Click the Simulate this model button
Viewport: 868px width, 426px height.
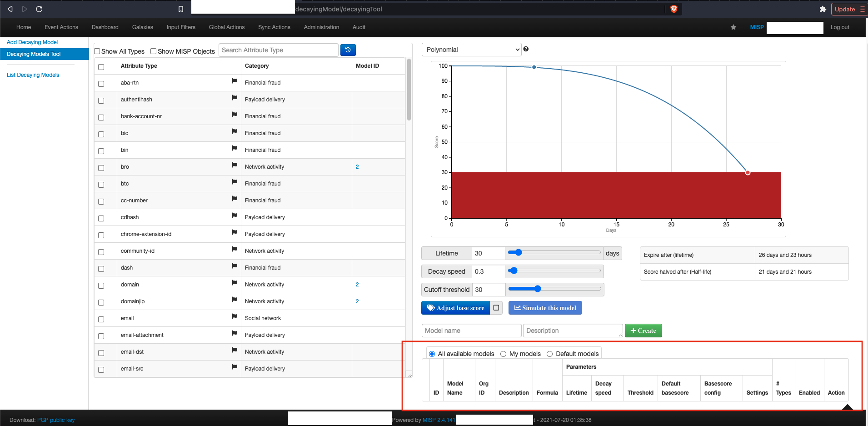pyautogui.click(x=545, y=308)
